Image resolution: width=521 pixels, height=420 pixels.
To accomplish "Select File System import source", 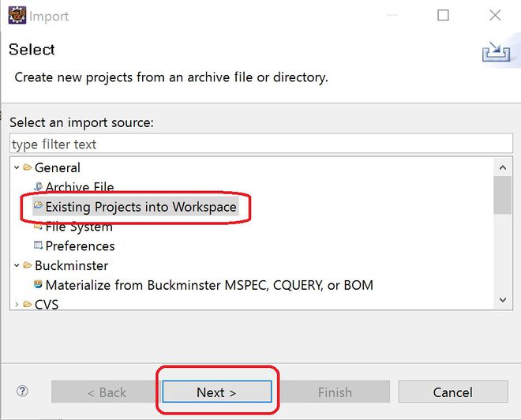I will [79, 227].
